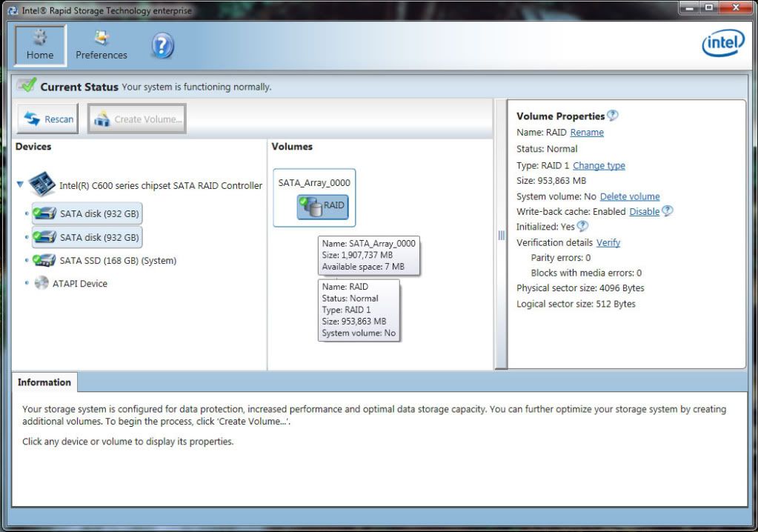Click the app icon in the title bar

point(13,10)
